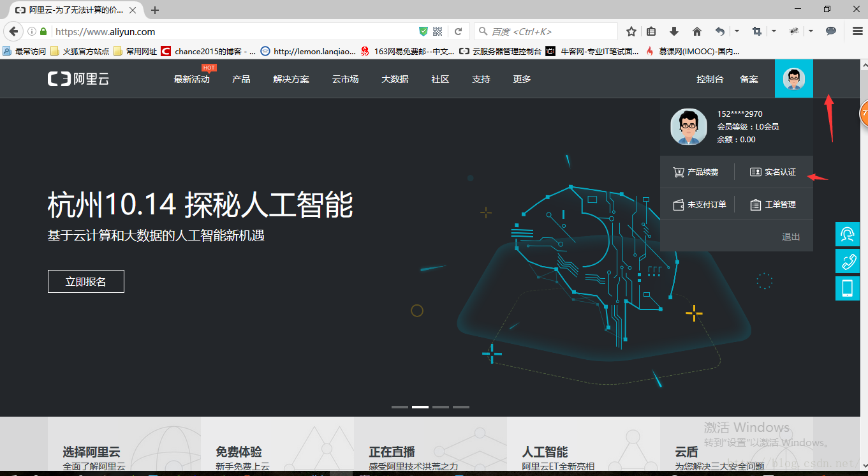The width and height of the screenshot is (868, 476).
Task: Go to the browser home page icon
Action: click(697, 31)
